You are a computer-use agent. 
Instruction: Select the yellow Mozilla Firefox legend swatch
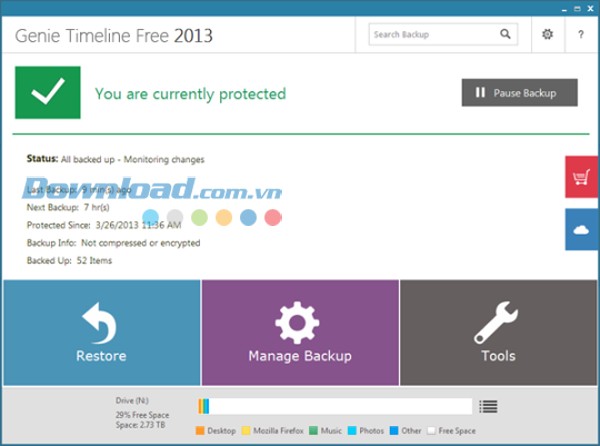tap(245, 431)
